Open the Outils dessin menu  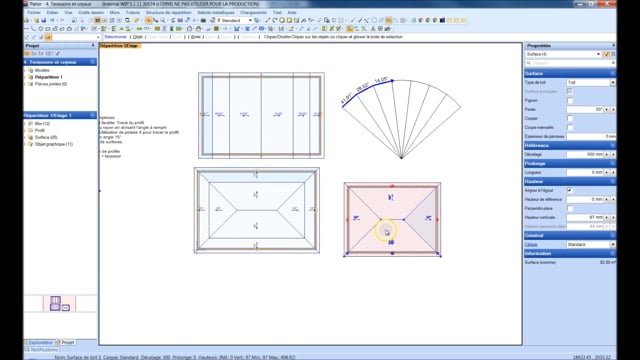click(x=91, y=12)
